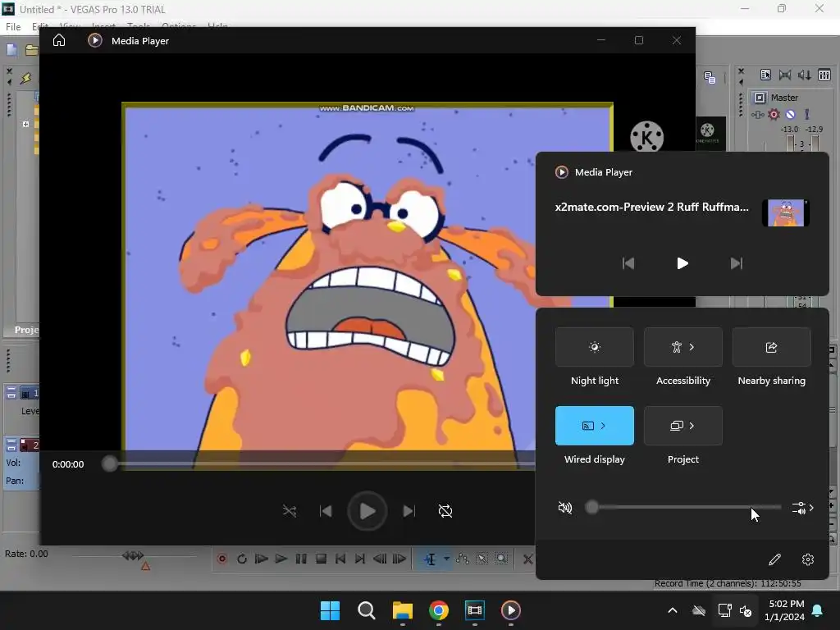Click Previous in the media flyout
Viewport: 840px width, 630px height.
point(628,263)
